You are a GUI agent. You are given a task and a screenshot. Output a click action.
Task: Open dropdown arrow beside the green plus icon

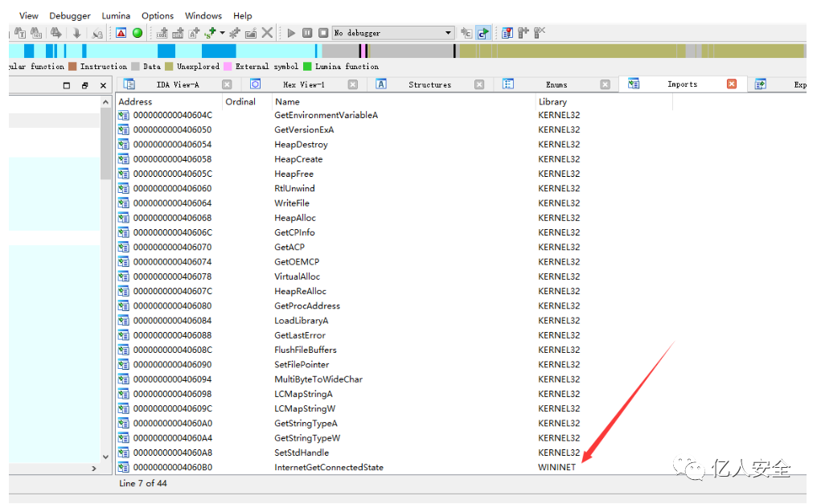pyautogui.click(x=223, y=33)
